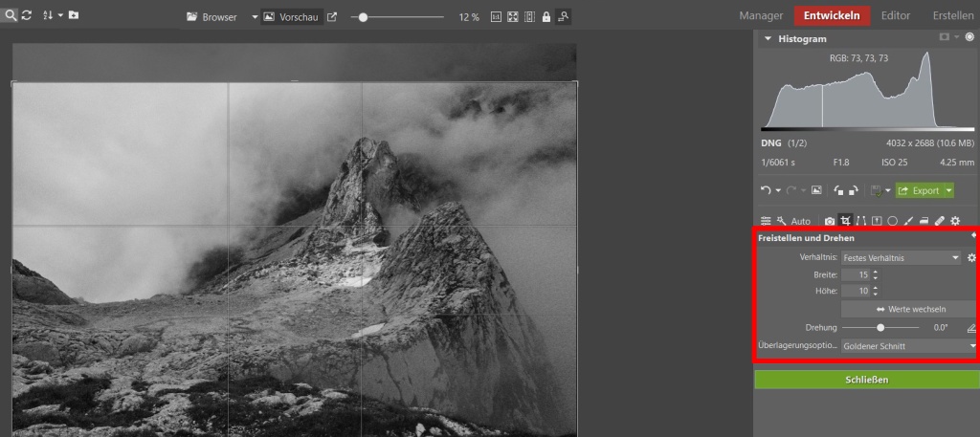
Task: Open preview in external window icon
Action: point(332,17)
